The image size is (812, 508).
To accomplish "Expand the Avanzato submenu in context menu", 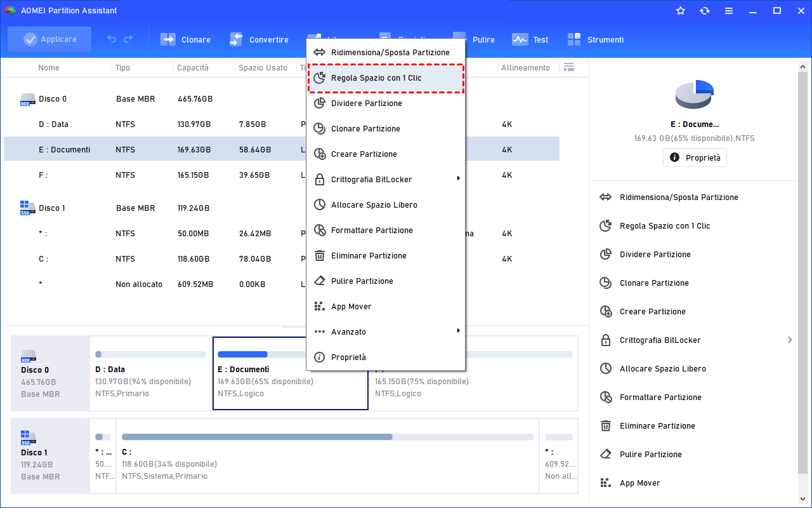I will pos(458,331).
